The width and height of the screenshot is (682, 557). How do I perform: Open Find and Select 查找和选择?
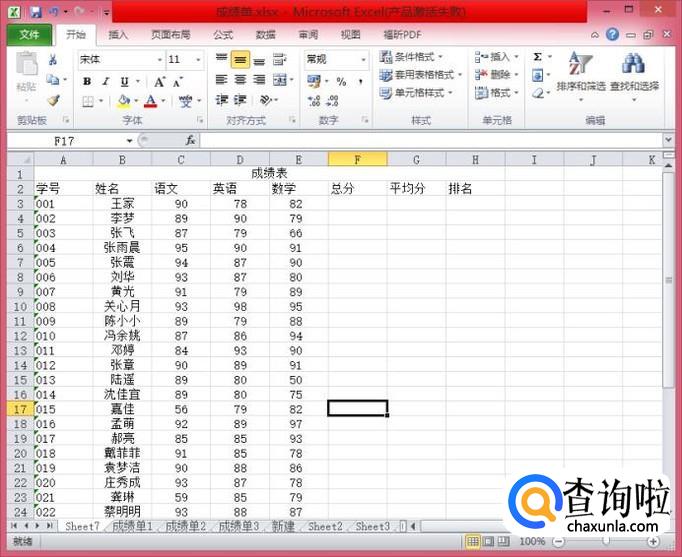point(634,77)
